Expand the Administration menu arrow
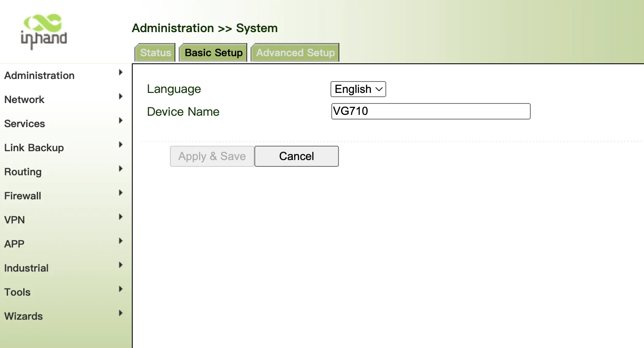644x348 pixels. [x=121, y=72]
